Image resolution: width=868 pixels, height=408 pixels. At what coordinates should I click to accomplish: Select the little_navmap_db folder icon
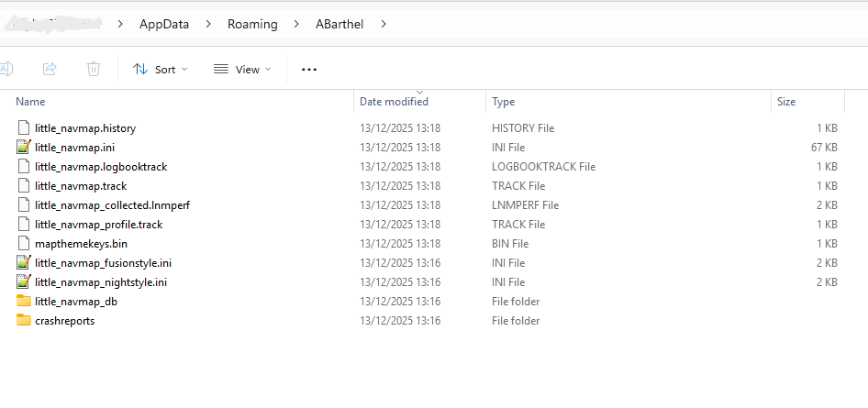(x=23, y=302)
